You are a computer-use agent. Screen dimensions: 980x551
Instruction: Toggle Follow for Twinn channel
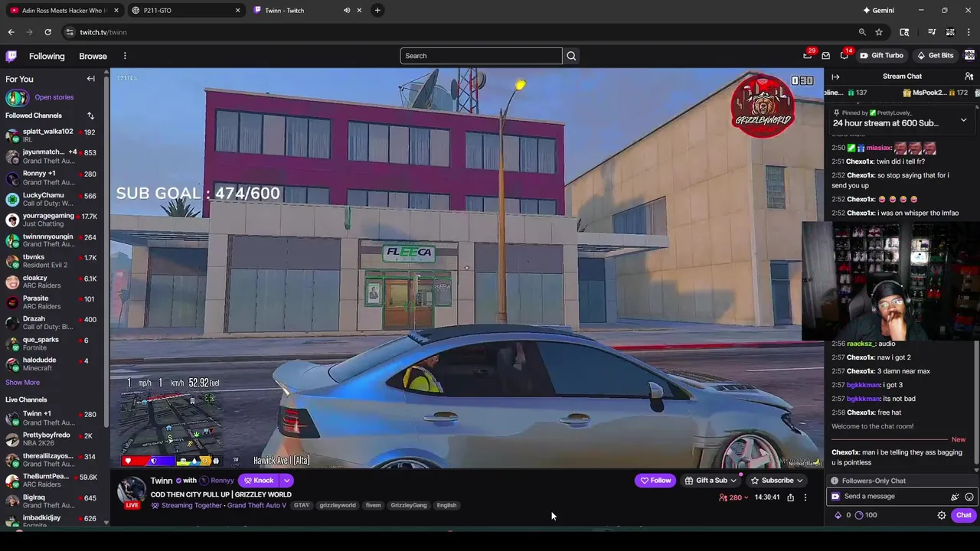[655, 481]
